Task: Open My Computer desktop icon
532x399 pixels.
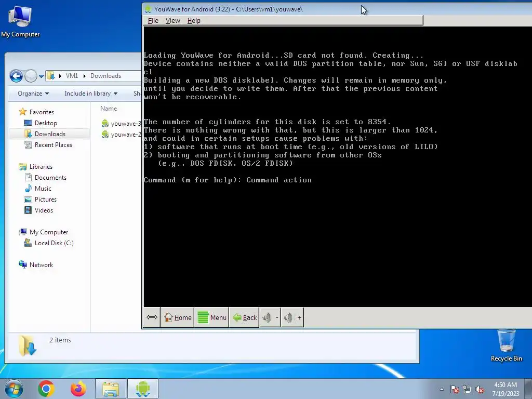Action: 20,22
